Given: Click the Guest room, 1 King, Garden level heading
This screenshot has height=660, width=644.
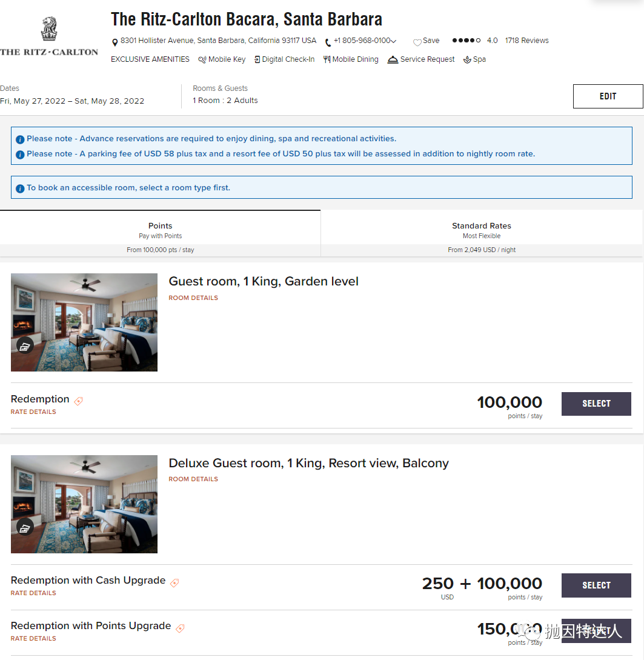Looking at the screenshot, I should (x=264, y=281).
